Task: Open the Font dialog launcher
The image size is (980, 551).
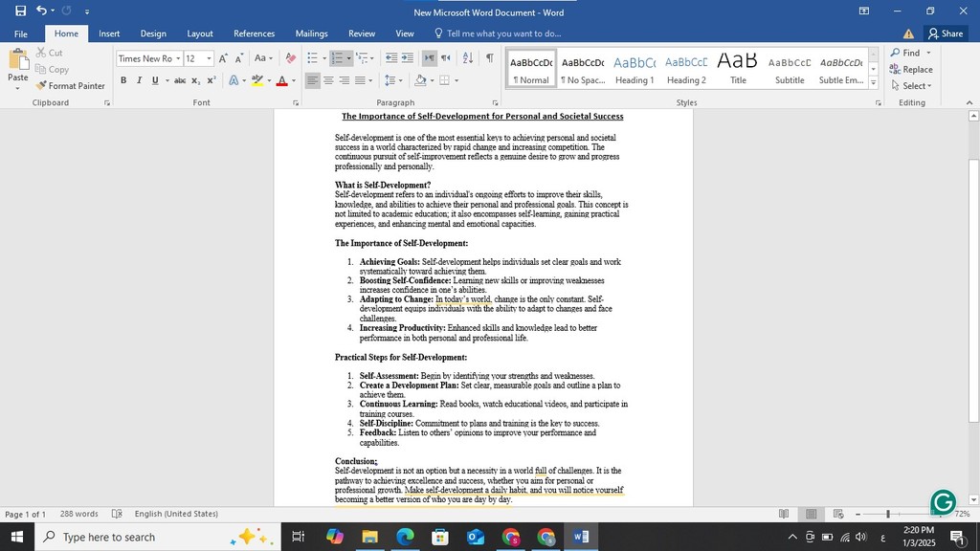Action: pos(296,102)
